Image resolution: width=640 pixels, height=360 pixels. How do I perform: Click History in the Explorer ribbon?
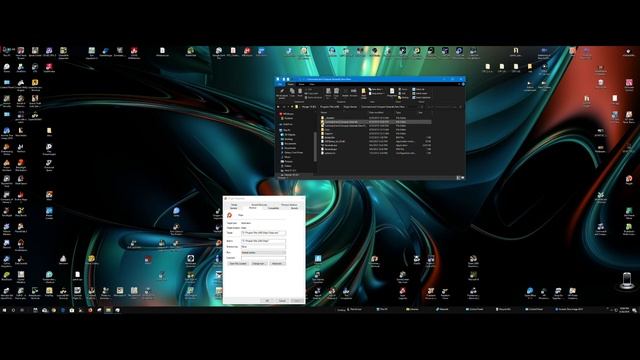pos(403,98)
